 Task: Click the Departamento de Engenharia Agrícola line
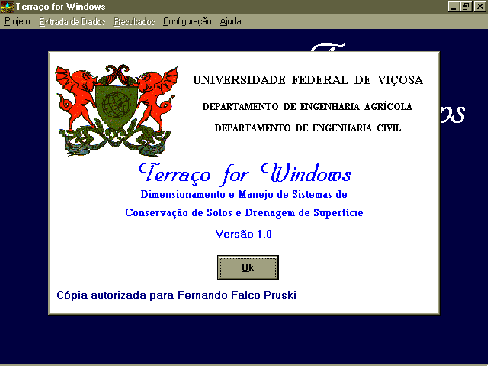pyautogui.click(x=307, y=106)
